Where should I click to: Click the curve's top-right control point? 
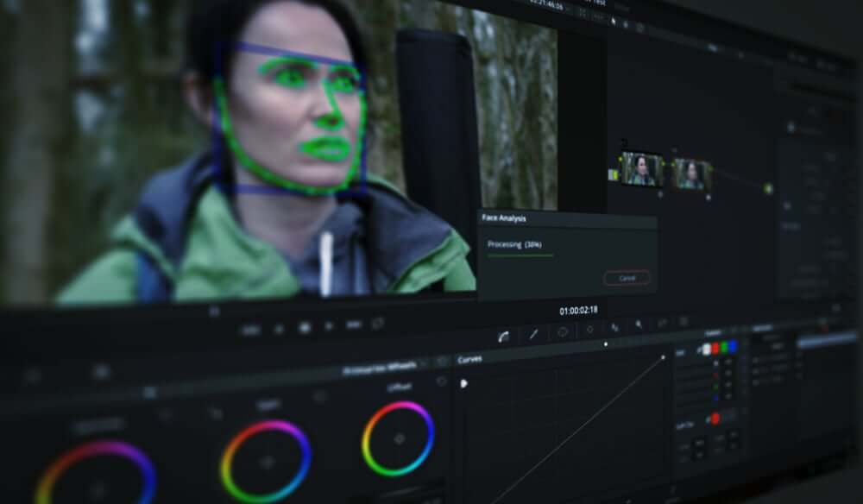coord(663,357)
